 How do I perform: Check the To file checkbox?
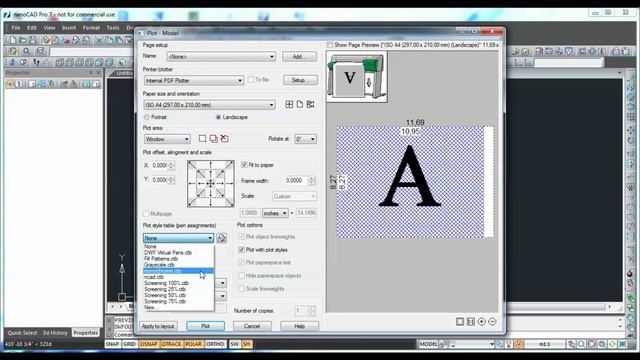click(x=251, y=80)
